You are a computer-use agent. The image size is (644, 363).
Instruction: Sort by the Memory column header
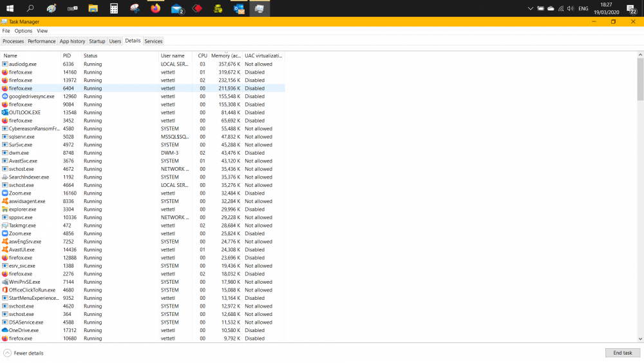coord(225,55)
